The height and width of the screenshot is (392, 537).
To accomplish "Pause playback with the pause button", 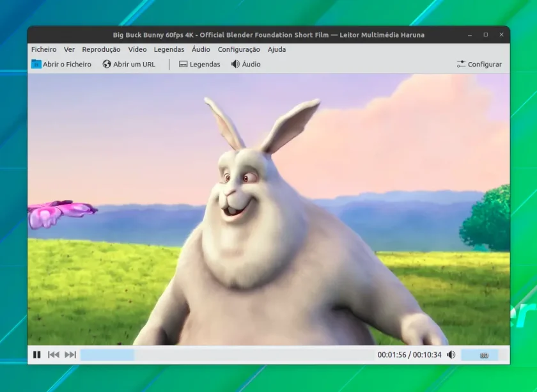I will pyautogui.click(x=36, y=355).
